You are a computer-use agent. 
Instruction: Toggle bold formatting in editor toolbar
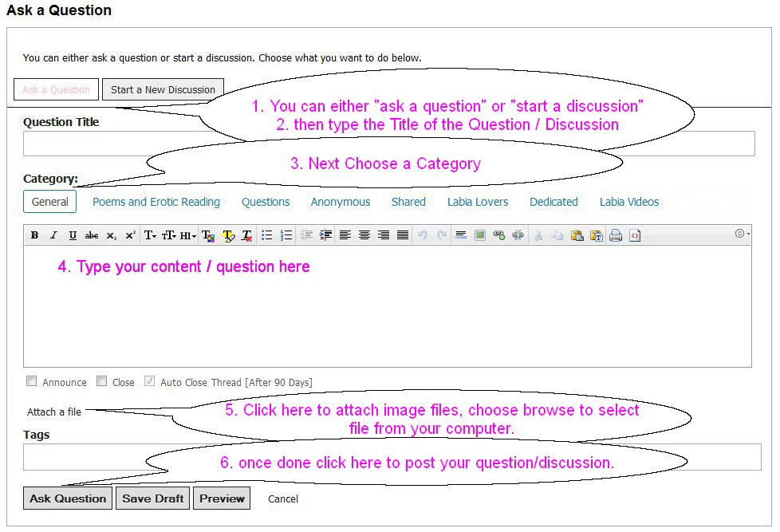coord(34,235)
